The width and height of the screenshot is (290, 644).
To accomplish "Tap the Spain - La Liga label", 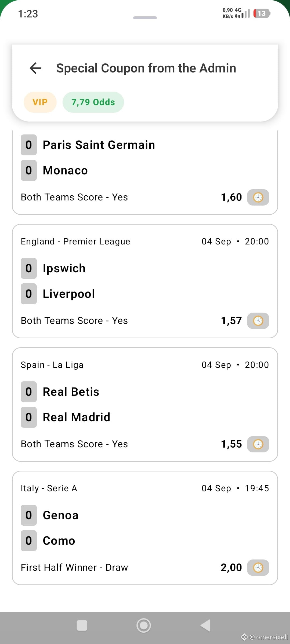I will point(52,365).
